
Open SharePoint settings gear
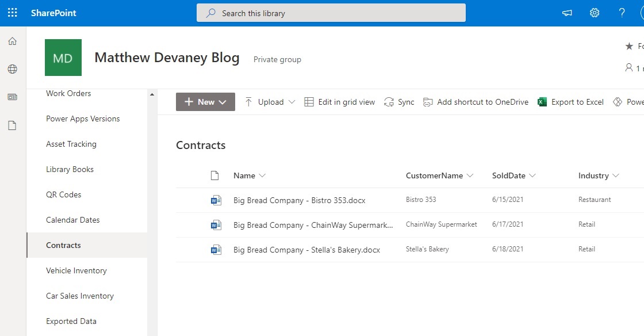tap(595, 12)
